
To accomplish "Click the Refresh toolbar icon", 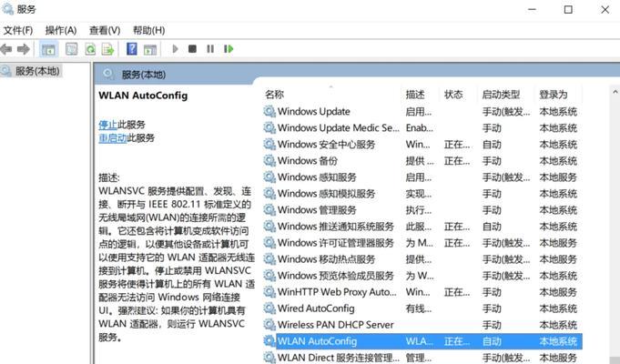I will tap(90, 49).
